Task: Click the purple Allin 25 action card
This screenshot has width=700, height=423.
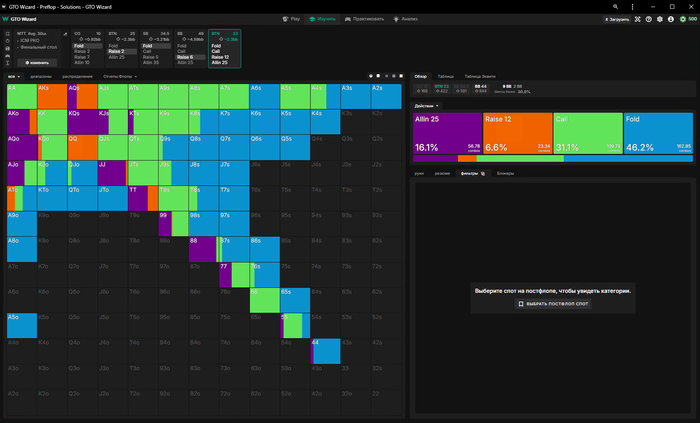Action: coord(447,133)
